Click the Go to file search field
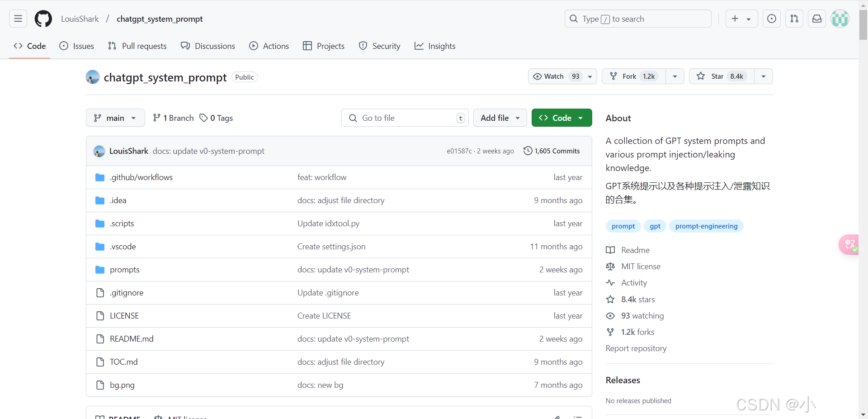Viewport: 868px width, 419px height. (405, 118)
